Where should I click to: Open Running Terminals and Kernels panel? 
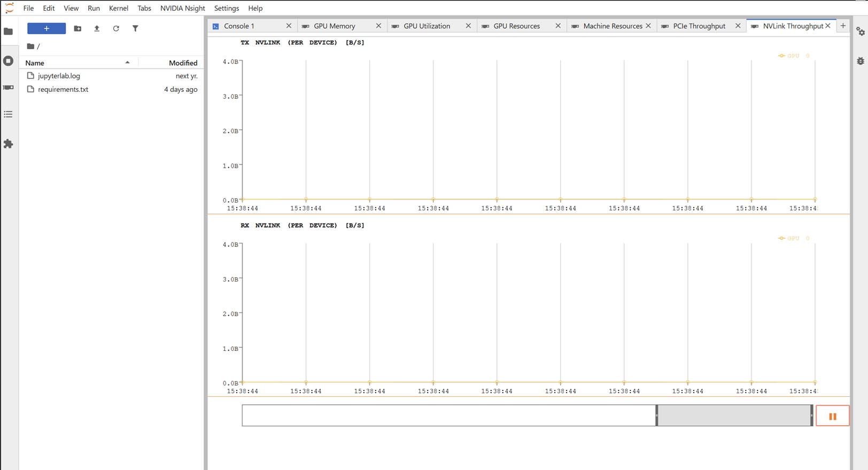click(x=9, y=61)
